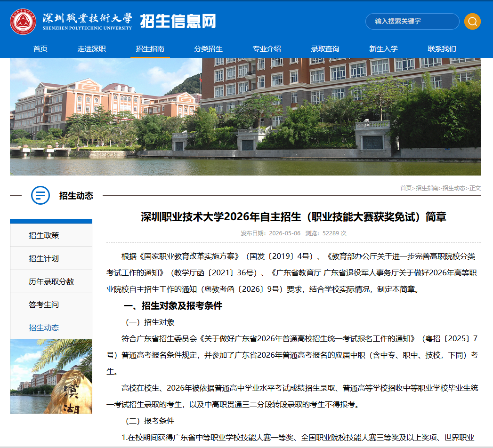Click the campus lakeside banner image

click(245, 117)
